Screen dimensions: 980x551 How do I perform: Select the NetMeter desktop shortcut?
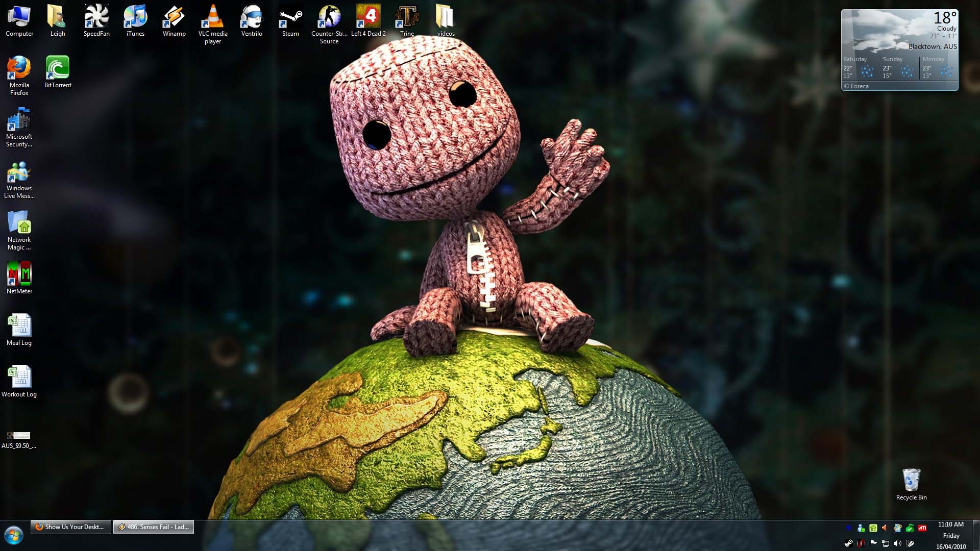pos(19,278)
